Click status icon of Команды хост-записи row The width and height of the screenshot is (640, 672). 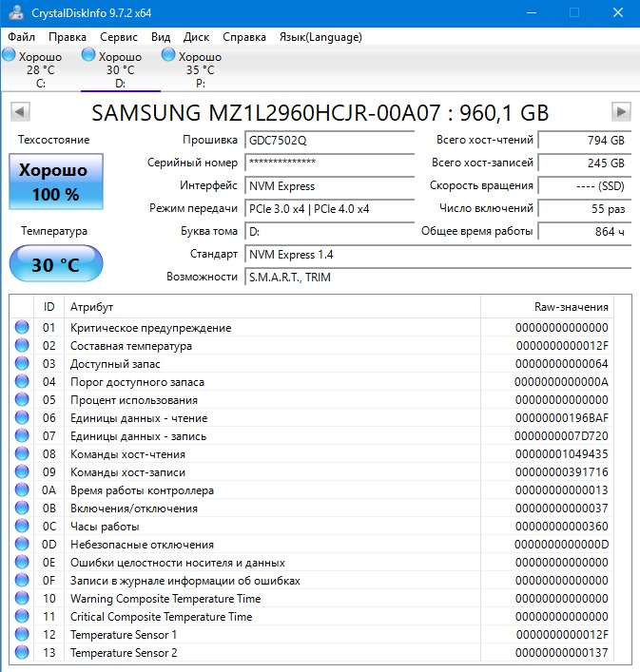tap(22, 471)
